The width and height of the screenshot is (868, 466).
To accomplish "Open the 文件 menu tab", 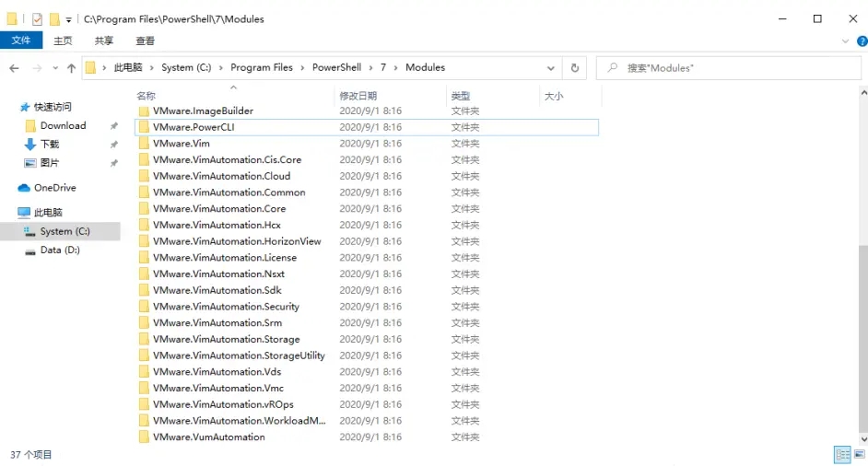I will point(21,41).
